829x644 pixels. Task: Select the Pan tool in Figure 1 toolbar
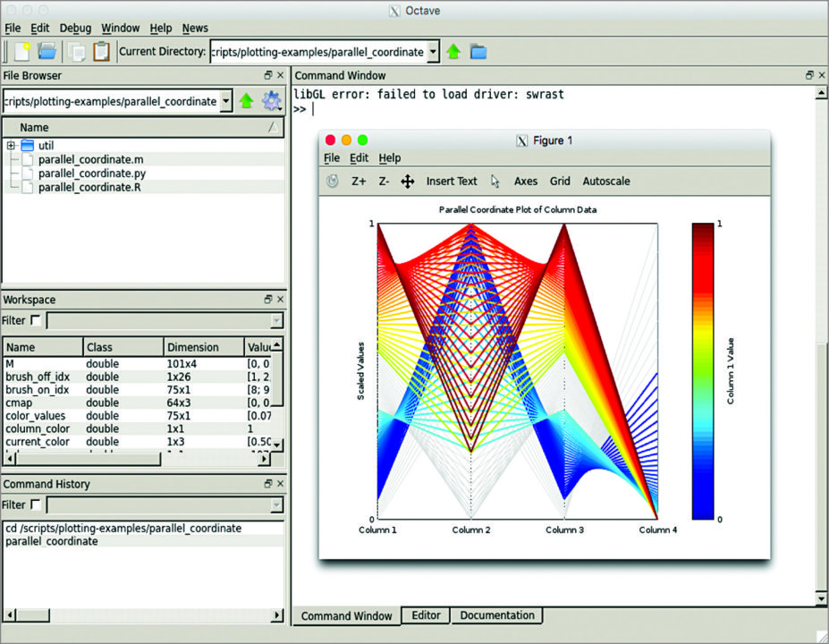coord(407,181)
